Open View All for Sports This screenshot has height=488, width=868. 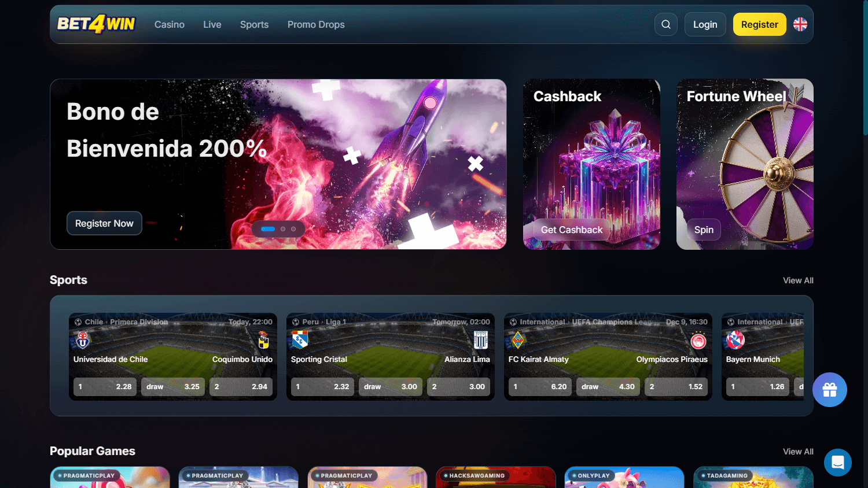point(798,280)
